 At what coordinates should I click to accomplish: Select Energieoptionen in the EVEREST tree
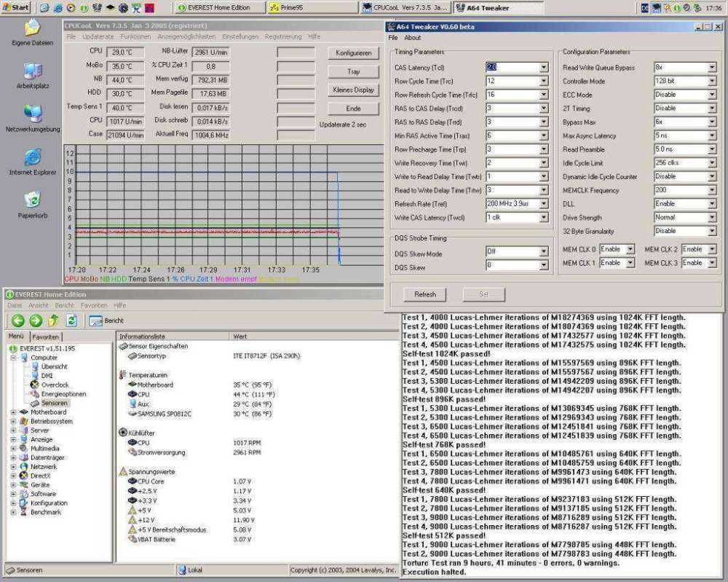[63, 394]
